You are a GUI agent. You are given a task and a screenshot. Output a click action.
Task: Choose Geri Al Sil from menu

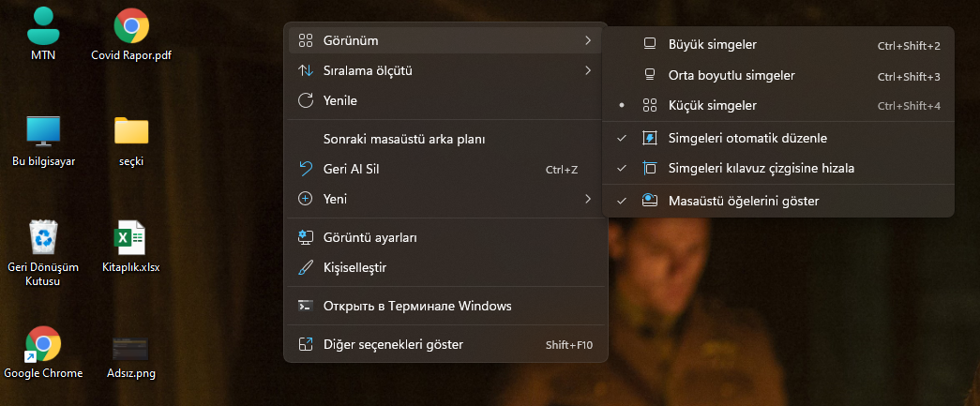pos(445,169)
